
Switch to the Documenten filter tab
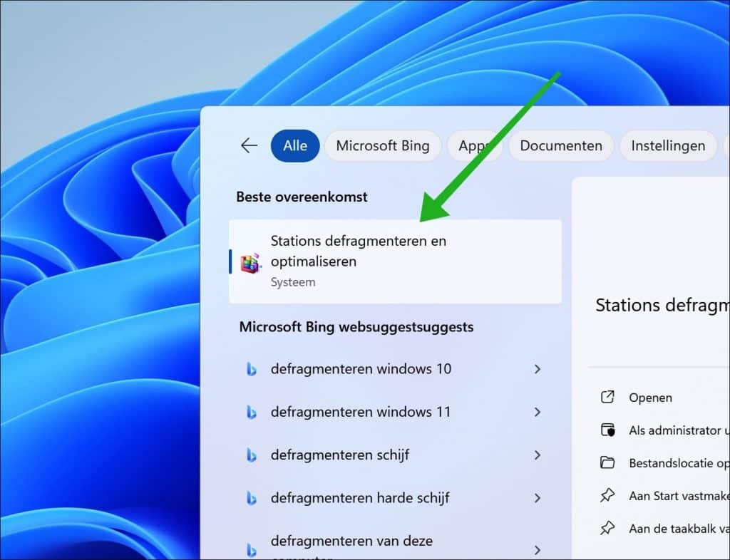coord(561,145)
